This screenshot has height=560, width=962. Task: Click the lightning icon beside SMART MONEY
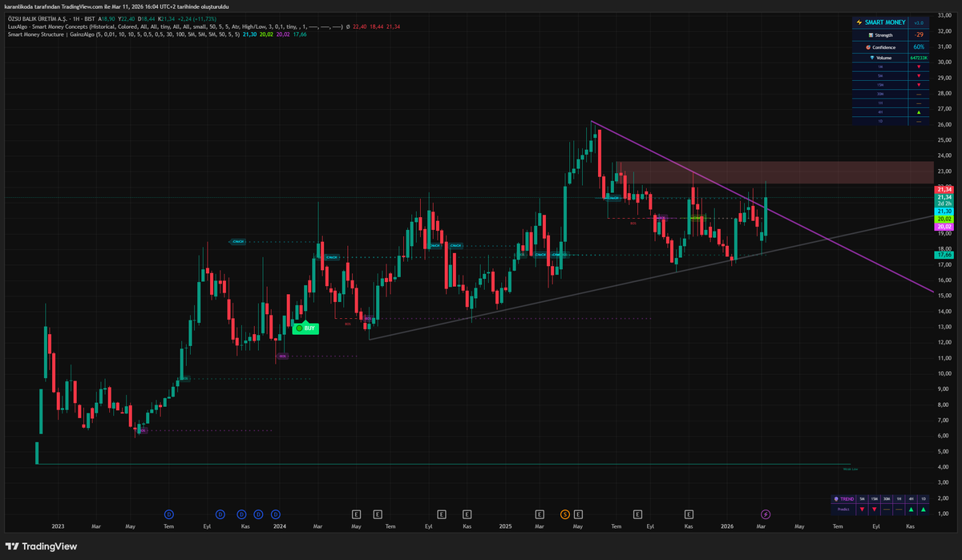859,22
